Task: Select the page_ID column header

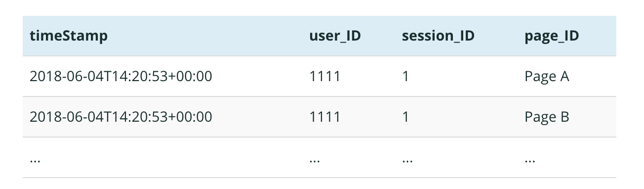Action: click(552, 37)
